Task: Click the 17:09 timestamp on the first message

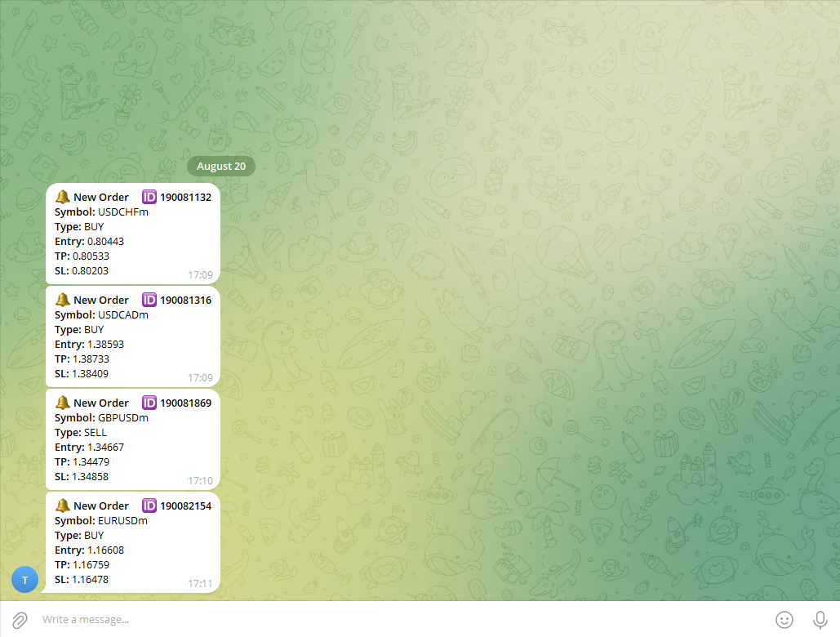Action: (202, 274)
